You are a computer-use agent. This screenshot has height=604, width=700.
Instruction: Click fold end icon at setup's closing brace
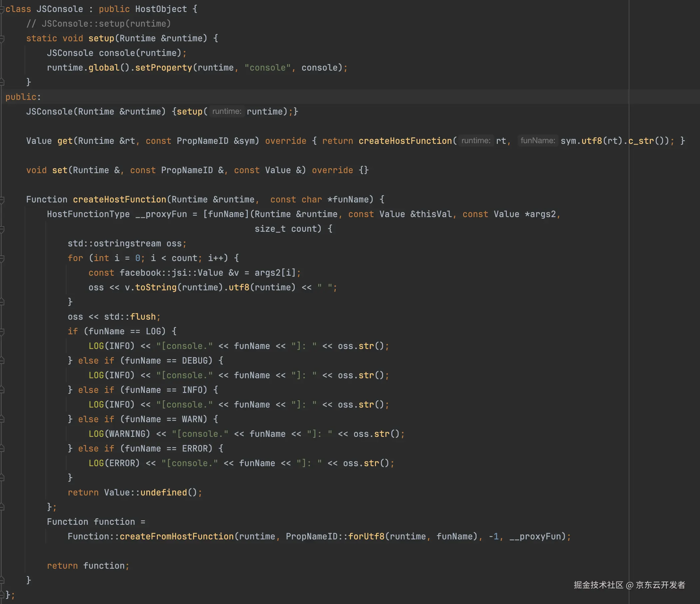[2, 82]
